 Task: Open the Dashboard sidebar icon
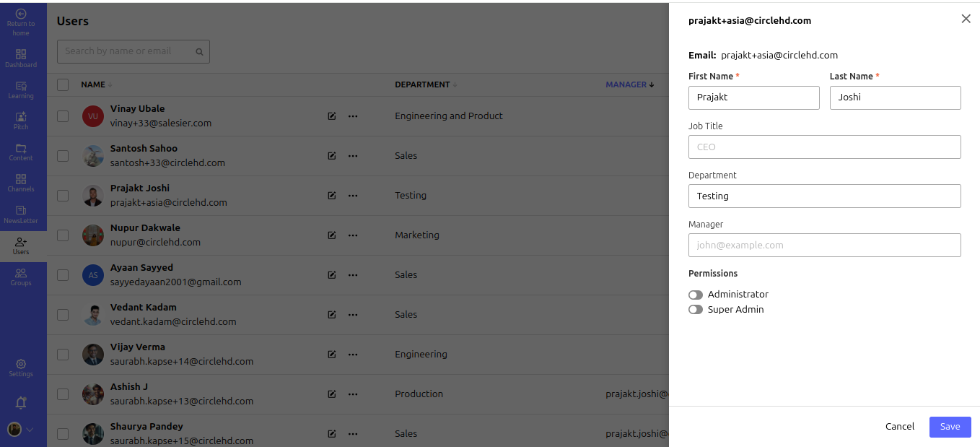(x=21, y=58)
